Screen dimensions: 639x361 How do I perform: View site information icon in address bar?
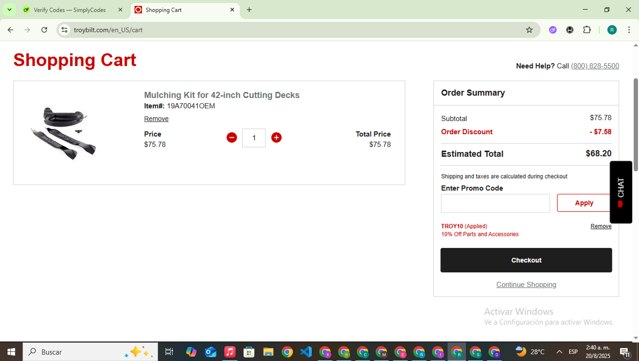(x=64, y=30)
